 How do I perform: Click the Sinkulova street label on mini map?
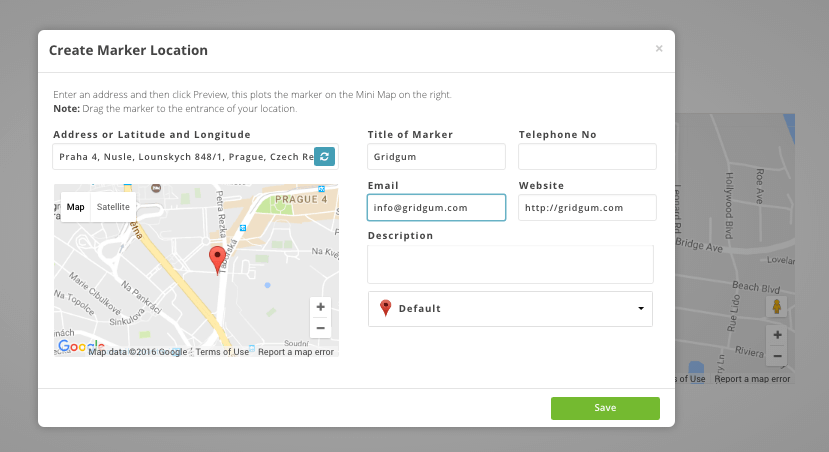[127, 317]
